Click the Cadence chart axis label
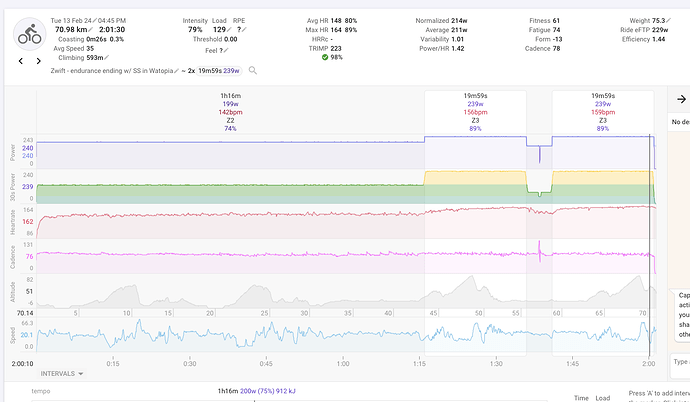Viewport: 690px width, 402px height. [x=12, y=257]
